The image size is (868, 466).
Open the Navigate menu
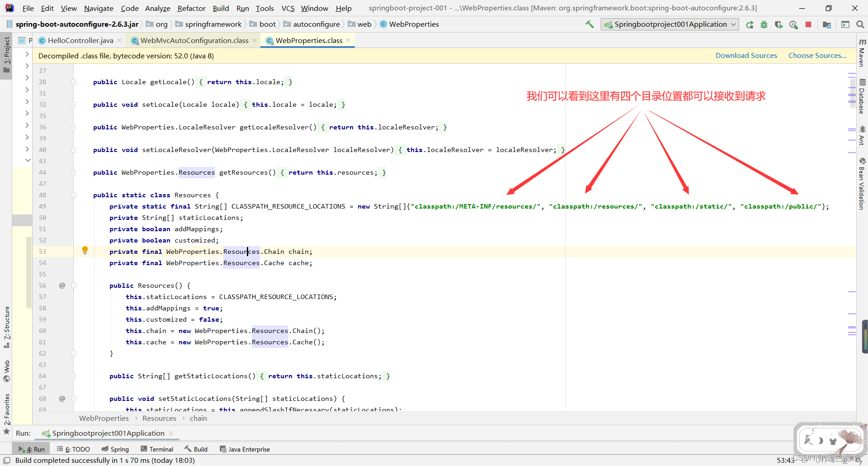[x=99, y=8]
